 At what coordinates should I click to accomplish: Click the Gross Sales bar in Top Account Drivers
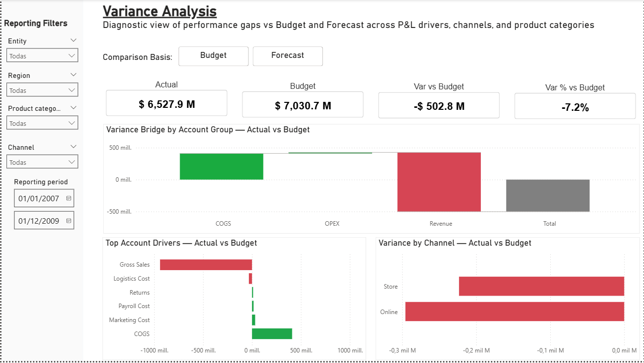tap(206, 264)
